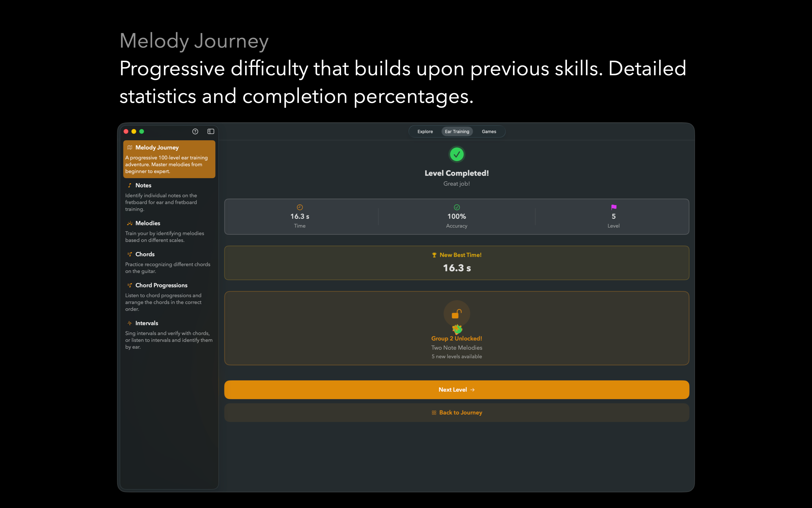Click the arrow icon in Next Level
Viewport: 812px width, 508px height.
click(x=473, y=390)
